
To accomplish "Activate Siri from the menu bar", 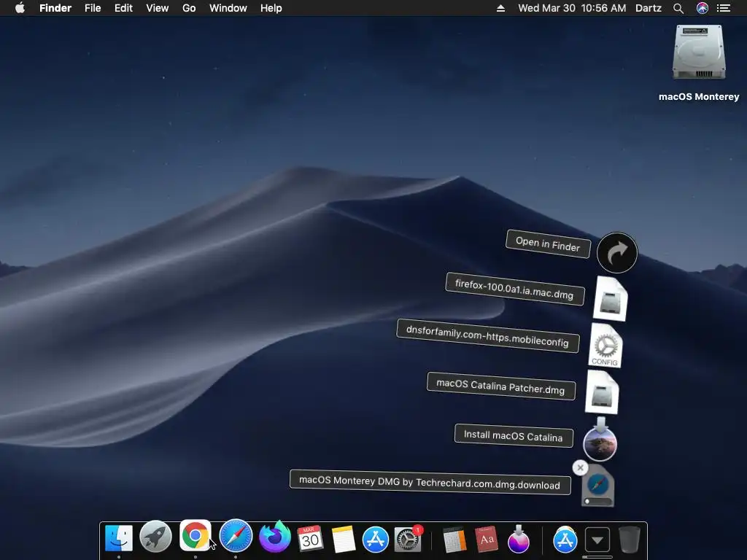I will [x=703, y=8].
